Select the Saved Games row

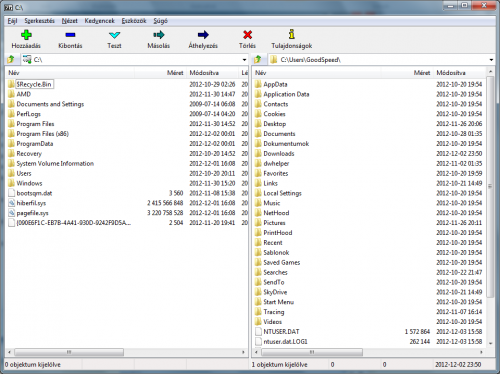pyautogui.click(x=370, y=262)
